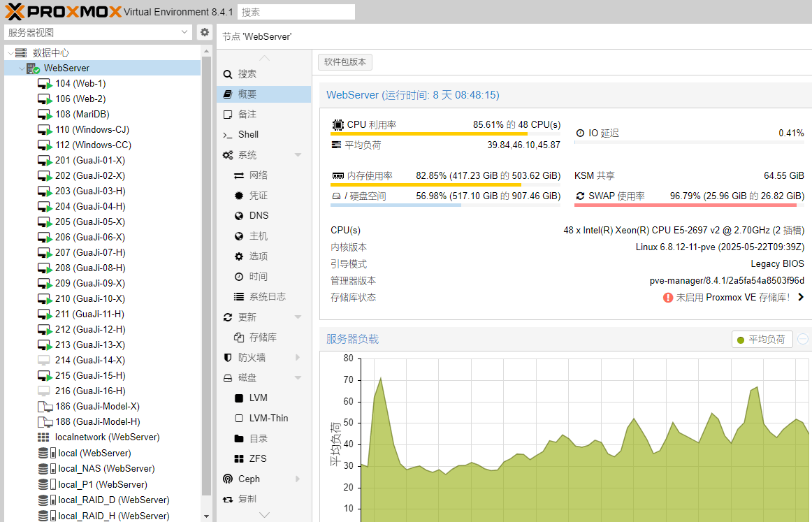Open the LVM-Thin page
Viewport: 812px width, 522px height.
[x=263, y=419]
